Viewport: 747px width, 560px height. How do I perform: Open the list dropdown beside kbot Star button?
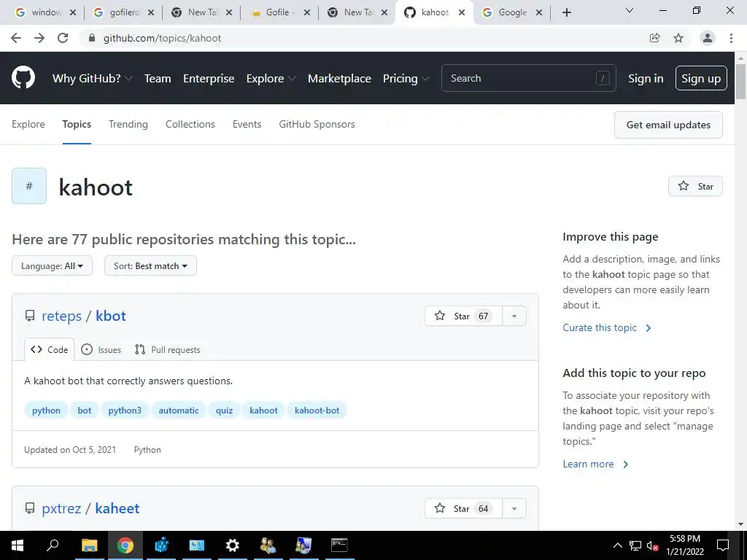coord(514,316)
